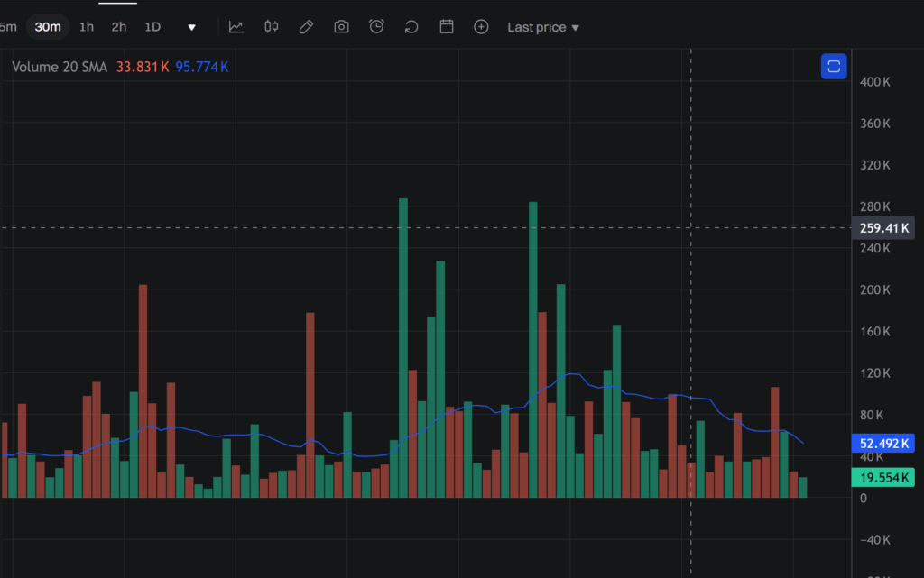This screenshot has width=924, height=578.
Task: Select the drawing pencil tool
Action: click(x=306, y=27)
